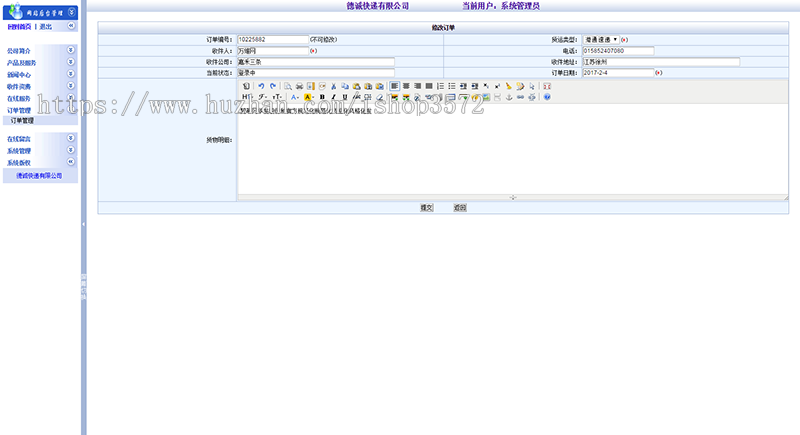The width and height of the screenshot is (800, 435).
Task: Click the cut (scissors) icon
Action: point(334,86)
